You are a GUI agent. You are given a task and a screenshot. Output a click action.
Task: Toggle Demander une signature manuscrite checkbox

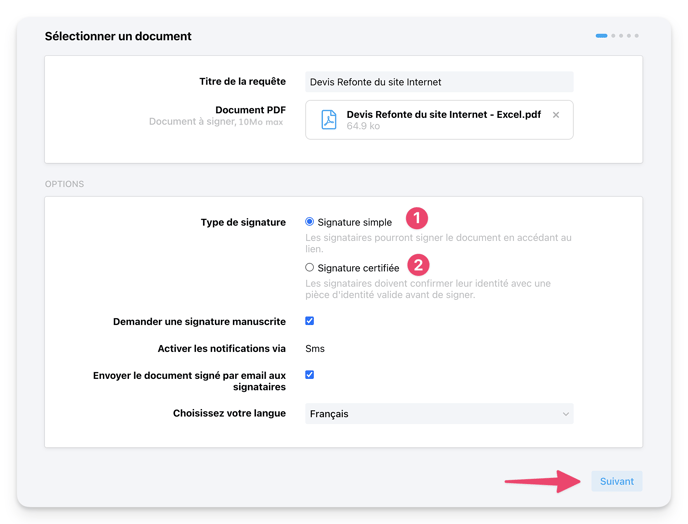click(309, 321)
